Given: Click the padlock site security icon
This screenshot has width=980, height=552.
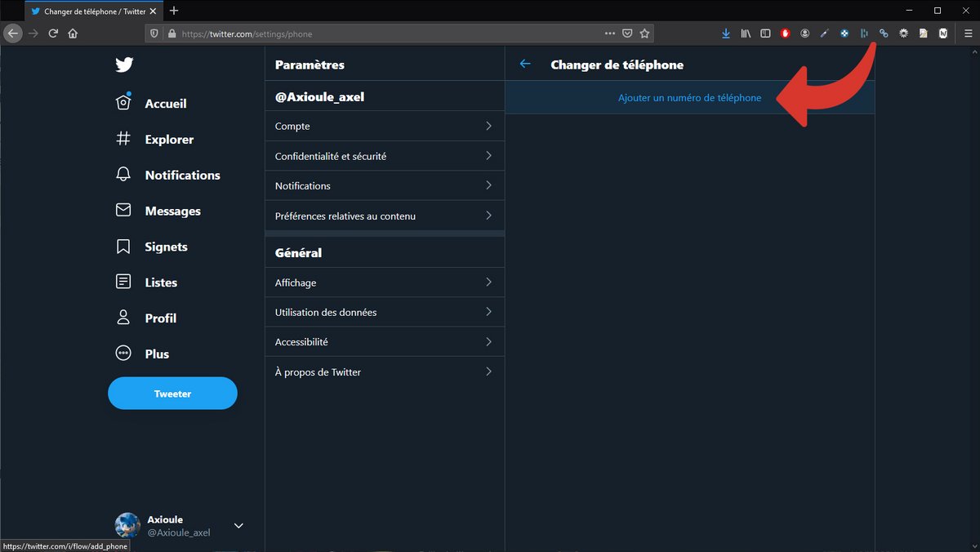Looking at the screenshot, I should (171, 34).
